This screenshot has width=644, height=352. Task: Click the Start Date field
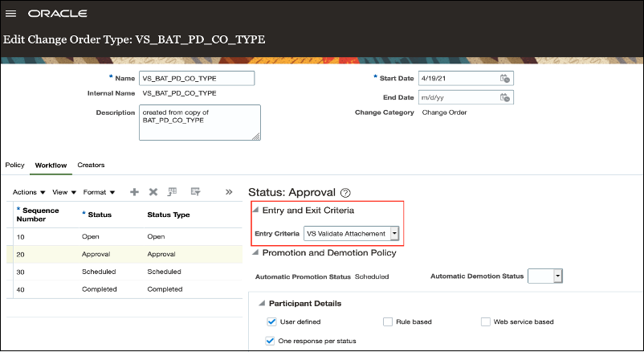[466, 78]
